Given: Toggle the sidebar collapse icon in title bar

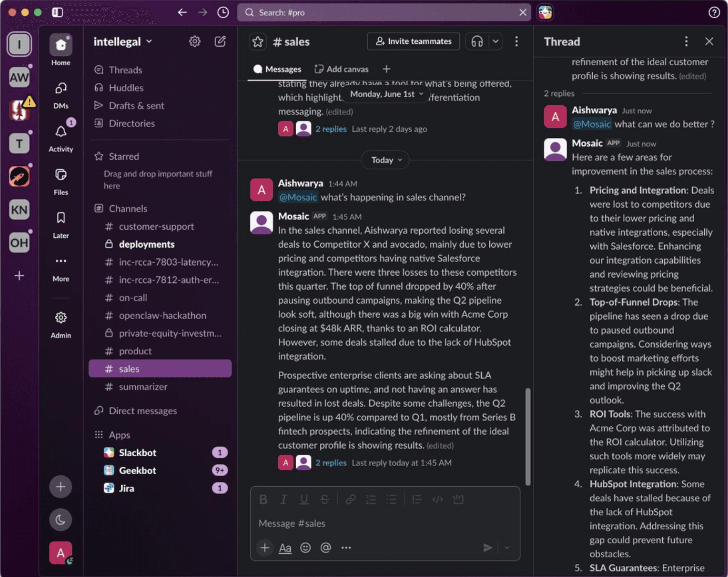Looking at the screenshot, I should pos(57,12).
